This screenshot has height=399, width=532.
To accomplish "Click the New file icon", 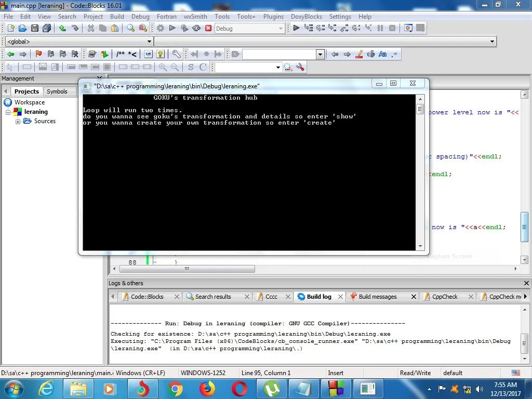I will click(x=10, y=28).
